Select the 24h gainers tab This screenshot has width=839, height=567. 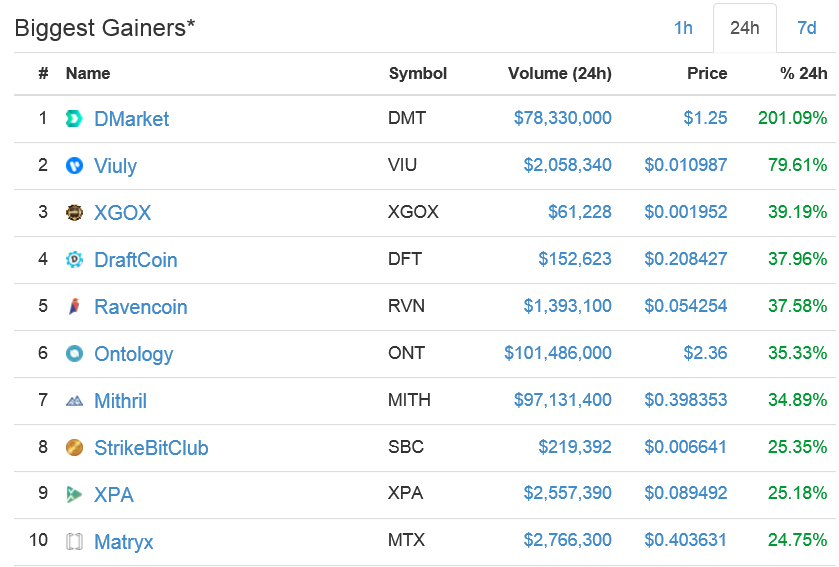pyautogui.click(x=744, y=28)
